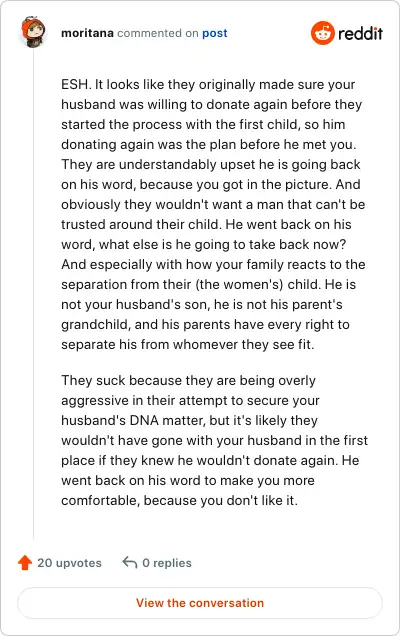The image size is (400, 636).
Task: Click the line "donating again was the plan before he met you."
Action: 209,144
